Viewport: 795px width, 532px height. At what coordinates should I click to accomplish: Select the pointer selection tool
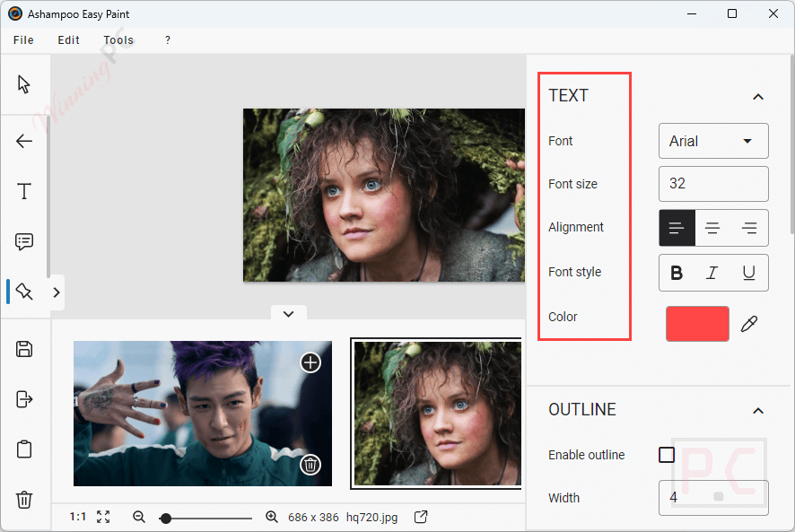point(24,84)
